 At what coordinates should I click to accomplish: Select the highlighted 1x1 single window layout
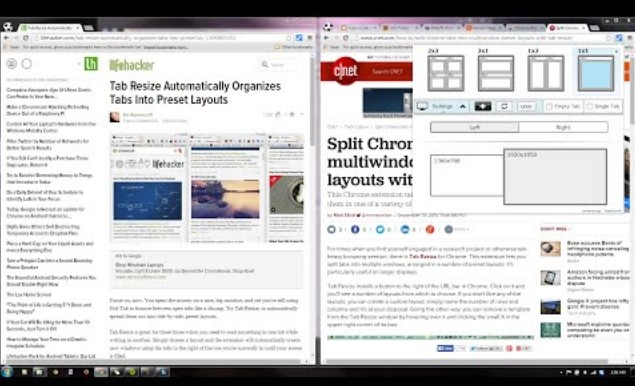pos(596,73)
